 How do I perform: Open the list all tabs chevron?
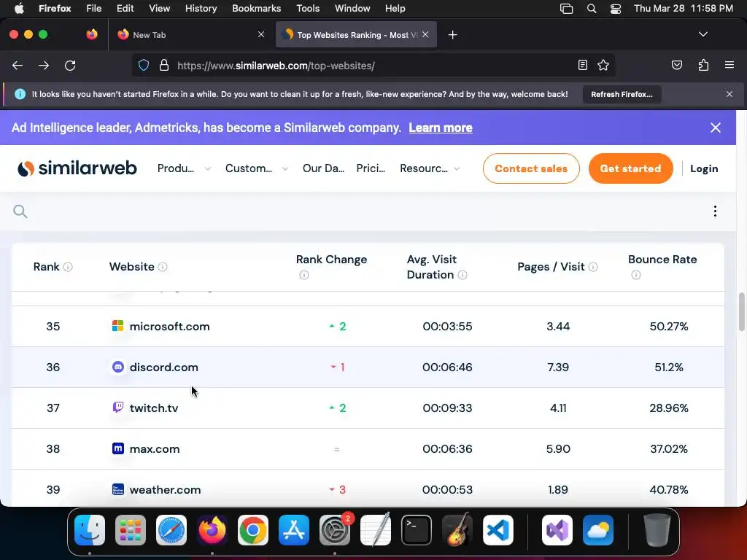[703, 34]
